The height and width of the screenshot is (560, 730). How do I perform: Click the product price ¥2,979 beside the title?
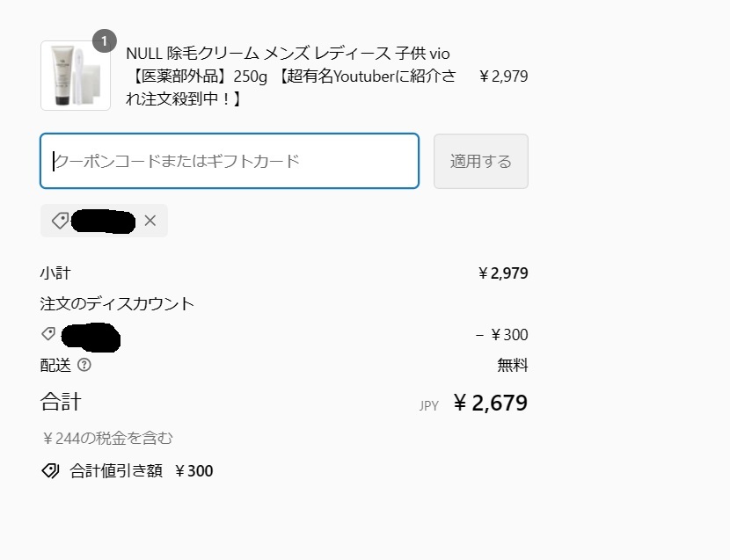click(x=503, y=76)
